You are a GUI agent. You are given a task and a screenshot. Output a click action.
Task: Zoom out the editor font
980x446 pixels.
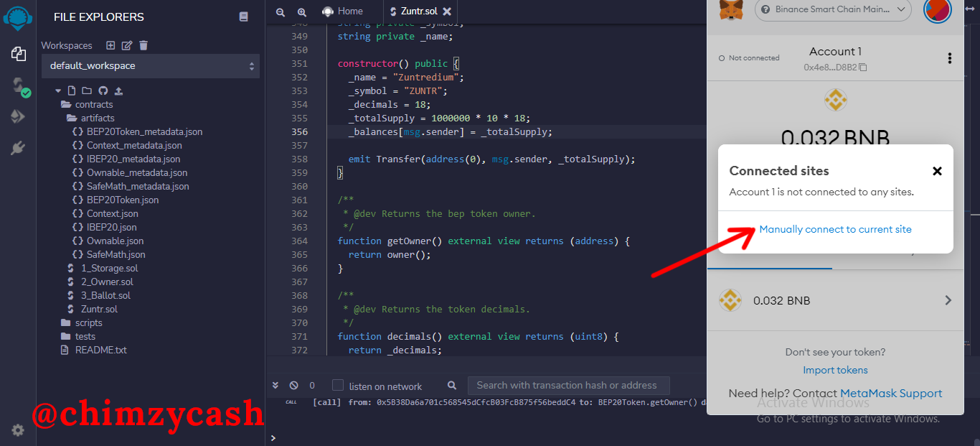(x=281, y=12)
